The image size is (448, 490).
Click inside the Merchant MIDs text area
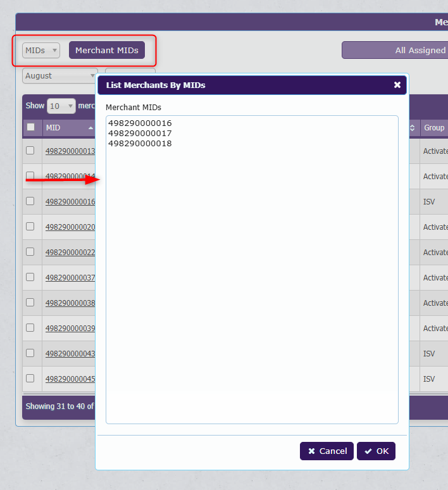252,270
